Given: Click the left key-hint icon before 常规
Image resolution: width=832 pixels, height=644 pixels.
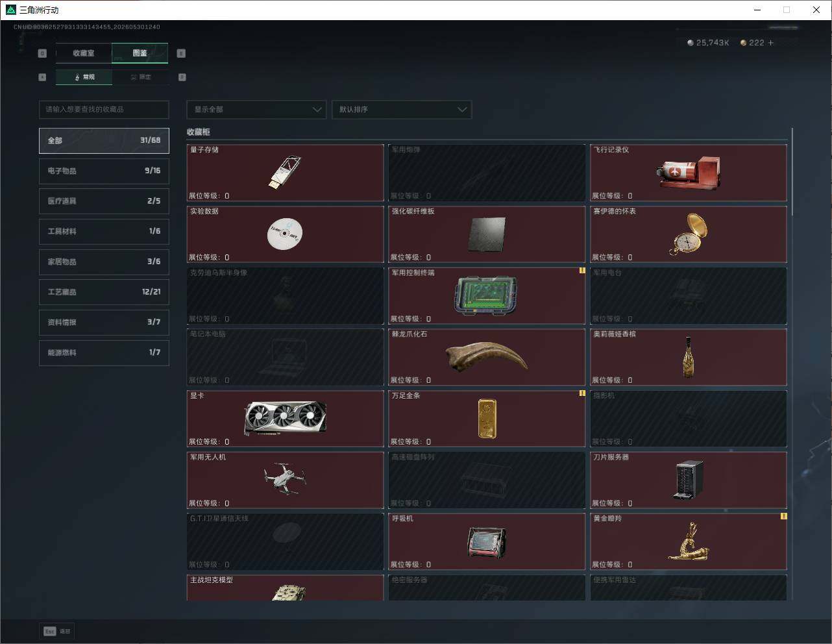Looking at the screenshot, I should [x=43, y=77].
